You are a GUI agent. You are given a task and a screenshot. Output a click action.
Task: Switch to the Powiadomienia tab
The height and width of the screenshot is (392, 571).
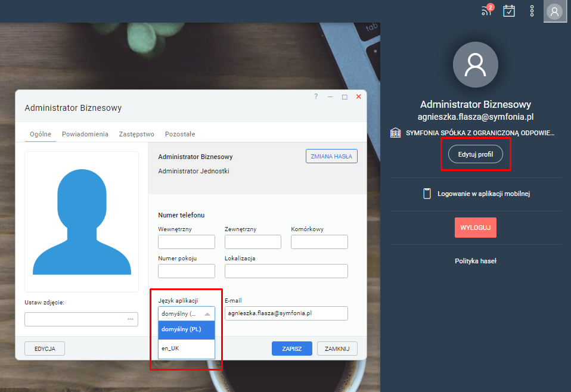pyautogui.click(x=85, y=134)
